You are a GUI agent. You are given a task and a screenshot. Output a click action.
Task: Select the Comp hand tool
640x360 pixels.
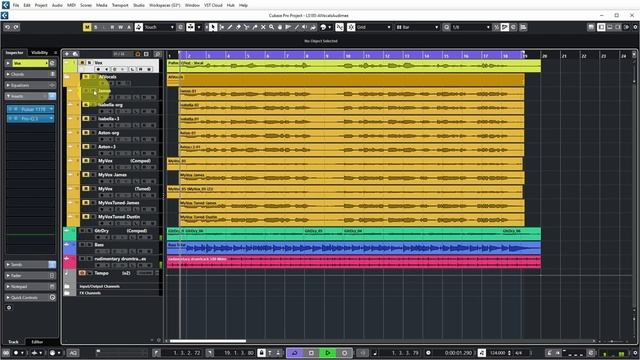(x=280, y=27)
